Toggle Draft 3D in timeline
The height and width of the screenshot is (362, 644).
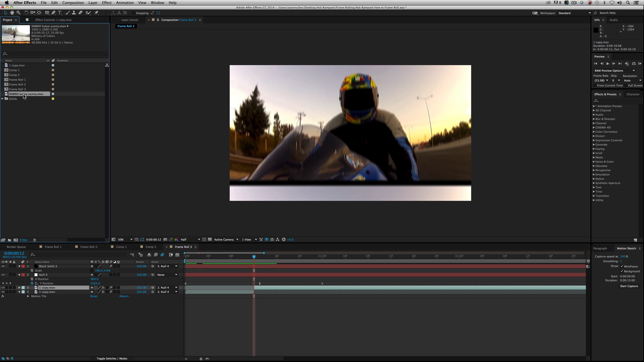point(141,255)
